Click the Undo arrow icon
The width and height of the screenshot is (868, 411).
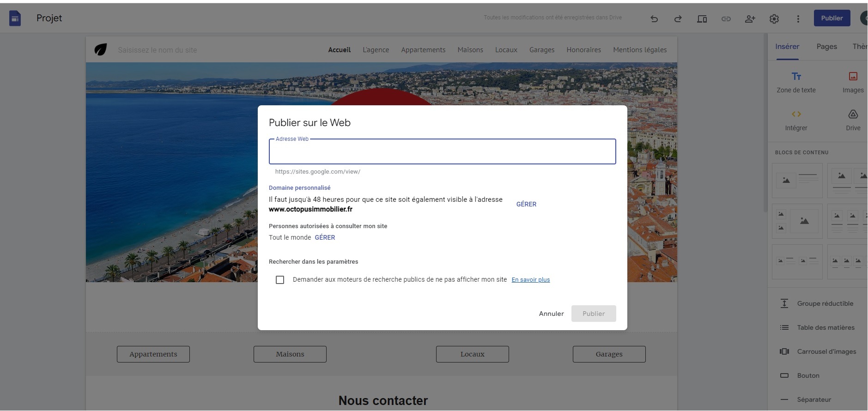[654, 19]
